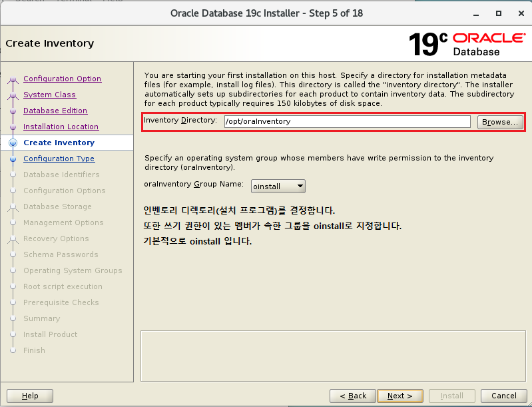Click the Inventory Directory label
This screenshot has width=532, height=407.
pos(180,120)
